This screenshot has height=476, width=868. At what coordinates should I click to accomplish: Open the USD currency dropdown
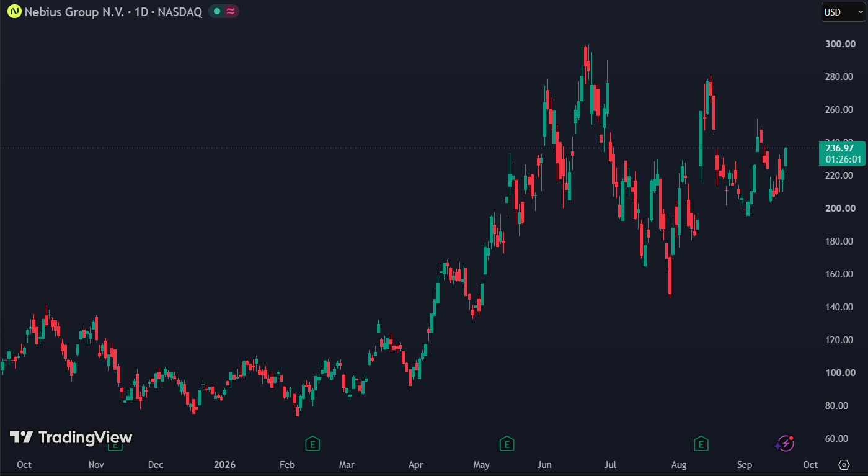pos(843,12)
